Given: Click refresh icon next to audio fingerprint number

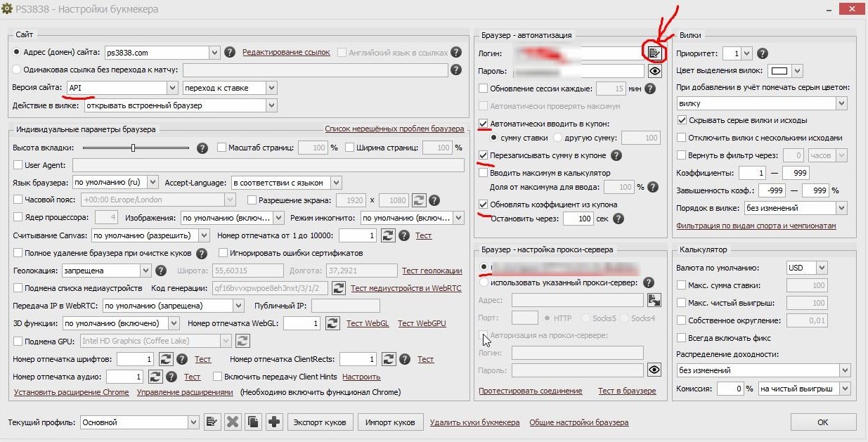Looking at the screenshot, I should [x=156, y=377].
